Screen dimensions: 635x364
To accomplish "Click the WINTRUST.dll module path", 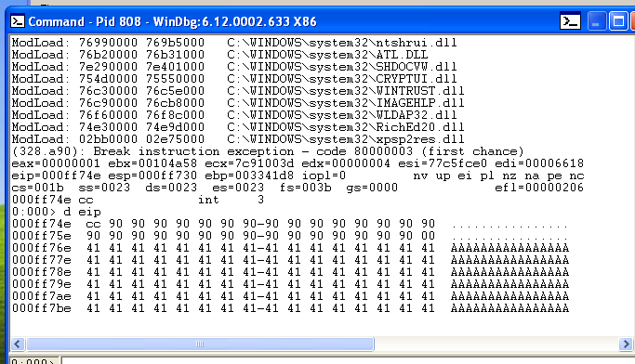I will [x=346, y=91].
